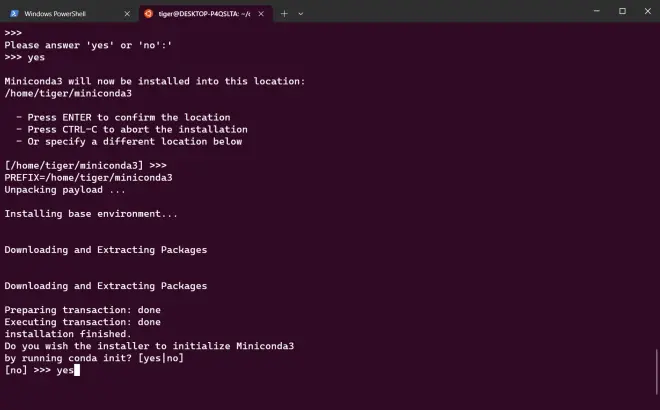Viewport: 660px width, 410px height.
Task: Close the terminal window
Action: tap(647, 11)
